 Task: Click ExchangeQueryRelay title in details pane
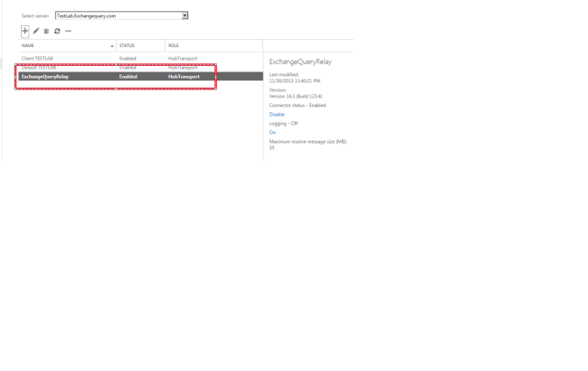pyautogui.click(x=300, y=62)
